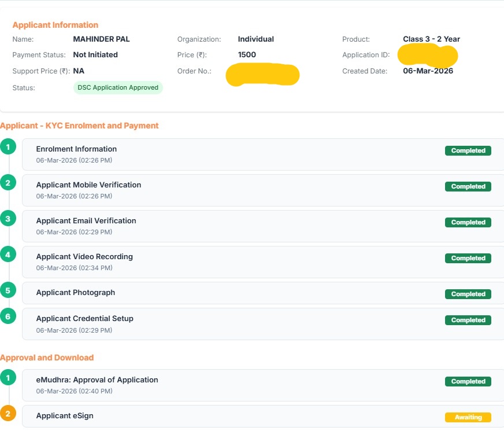Click orange step 2 circle for Applicant eSign

pyautogui.click(x=8, y=414)
